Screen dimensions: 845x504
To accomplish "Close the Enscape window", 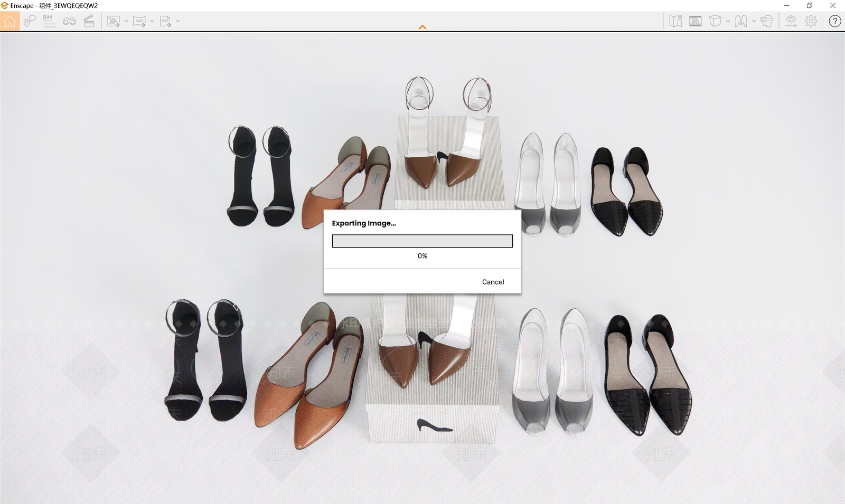I will click(x=833, y=5).
